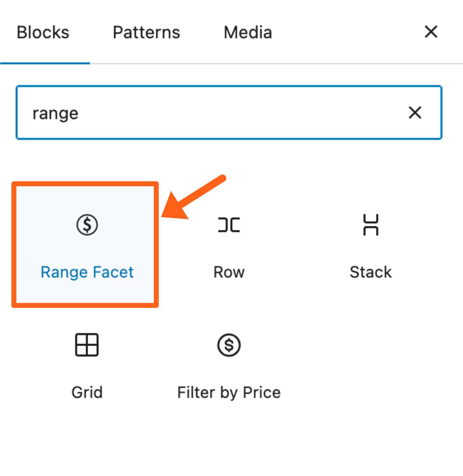Viewport: 463px width, 476px height.
Task: Click the Row block label
Action: [228, 272]
